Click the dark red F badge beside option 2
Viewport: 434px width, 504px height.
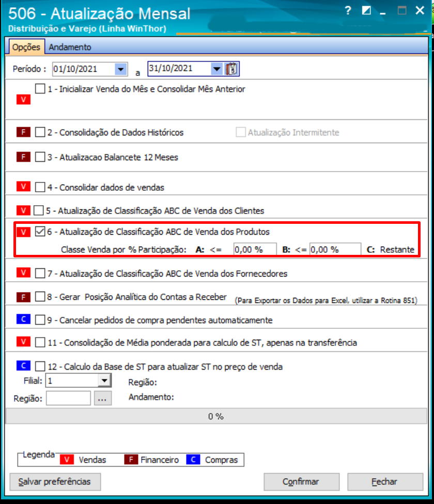point(23,132)
